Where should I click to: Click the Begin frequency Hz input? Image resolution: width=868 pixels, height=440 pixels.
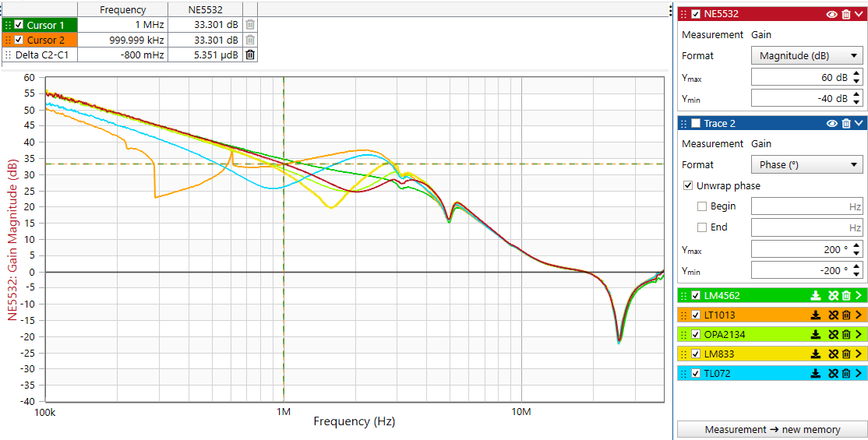806,207
